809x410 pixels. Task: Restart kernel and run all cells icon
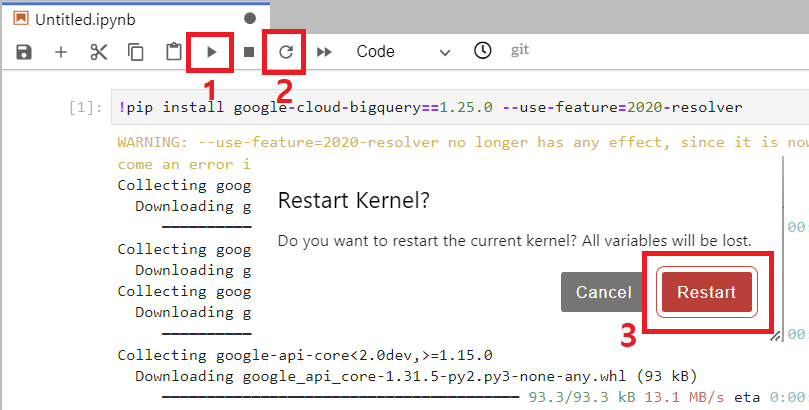(324, 52)
